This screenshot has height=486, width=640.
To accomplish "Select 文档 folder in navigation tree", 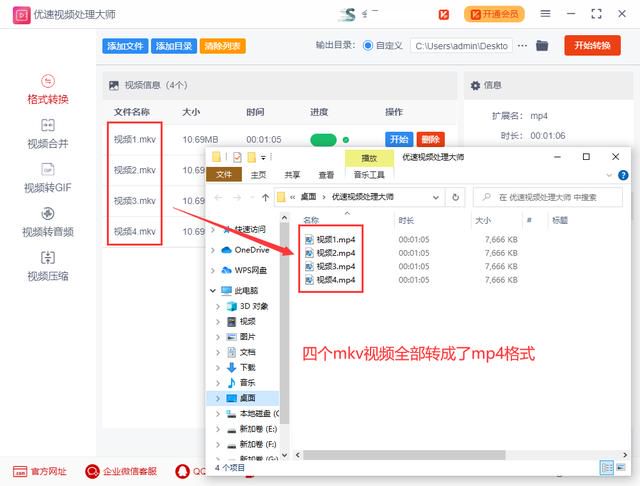I will [241, 352].
